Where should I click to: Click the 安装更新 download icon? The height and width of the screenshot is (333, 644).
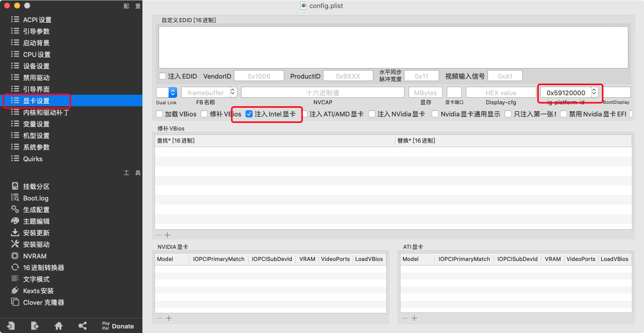(15, 233)
